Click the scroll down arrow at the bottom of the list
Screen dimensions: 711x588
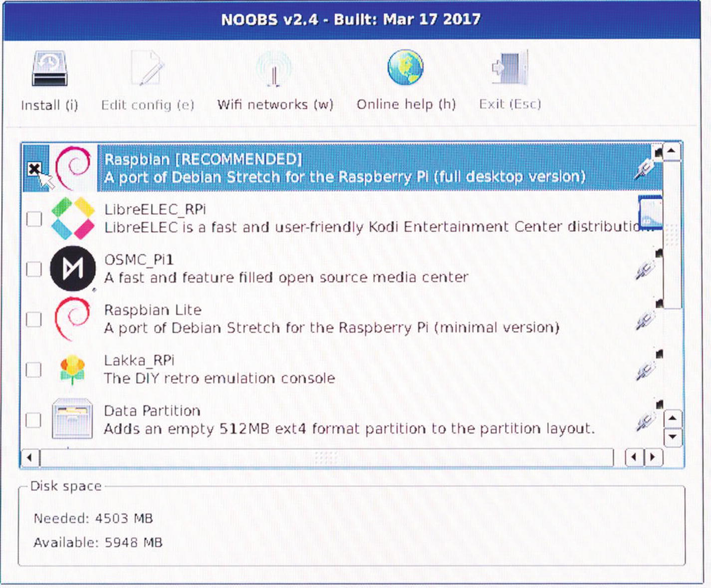coord(673,437)
